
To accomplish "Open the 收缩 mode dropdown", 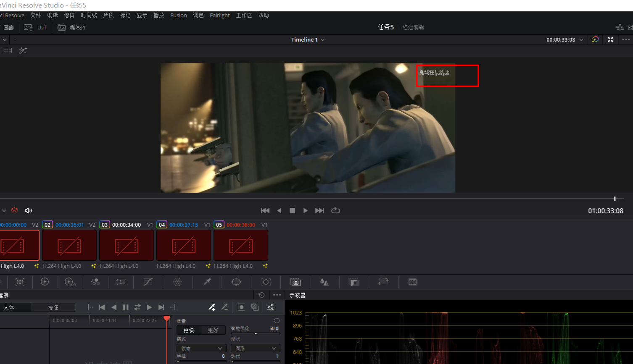I will tap(201, 348).
